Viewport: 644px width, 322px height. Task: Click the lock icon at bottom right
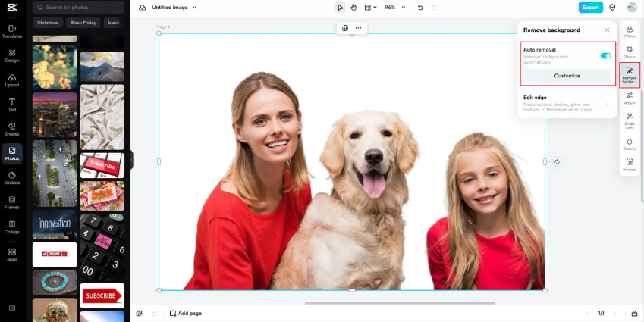[x=634, y=314]
